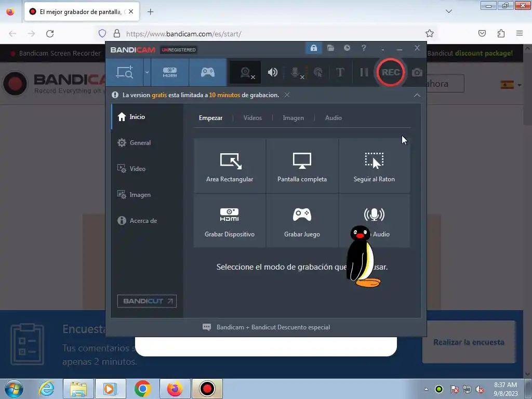Screen dimensions: 532x399
Task: Open Bandicam help question mark
Action: [364, 48]
